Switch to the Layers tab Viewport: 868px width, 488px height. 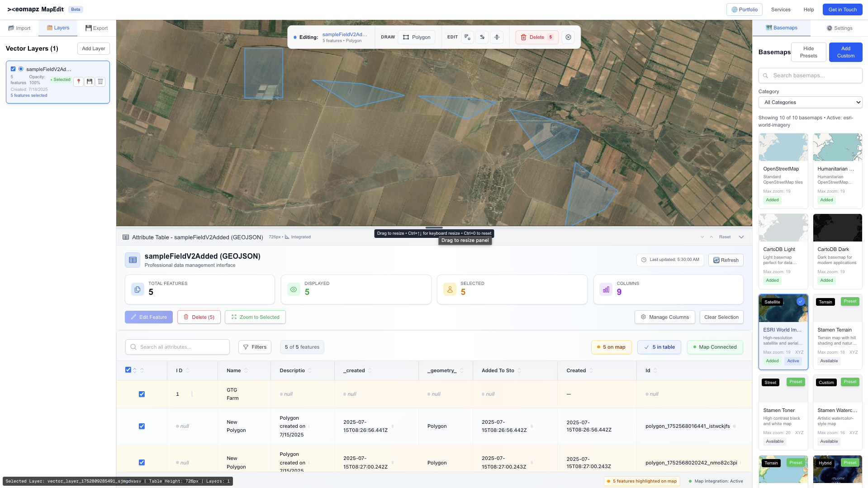58,28
